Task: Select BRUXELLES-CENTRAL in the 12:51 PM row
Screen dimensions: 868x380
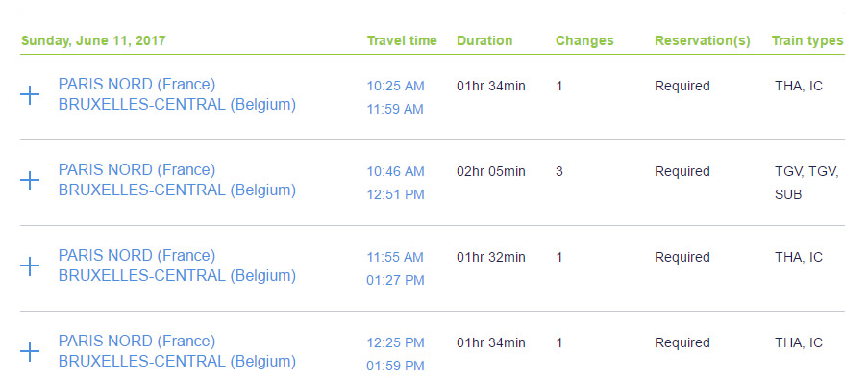Action: point(177,190)
